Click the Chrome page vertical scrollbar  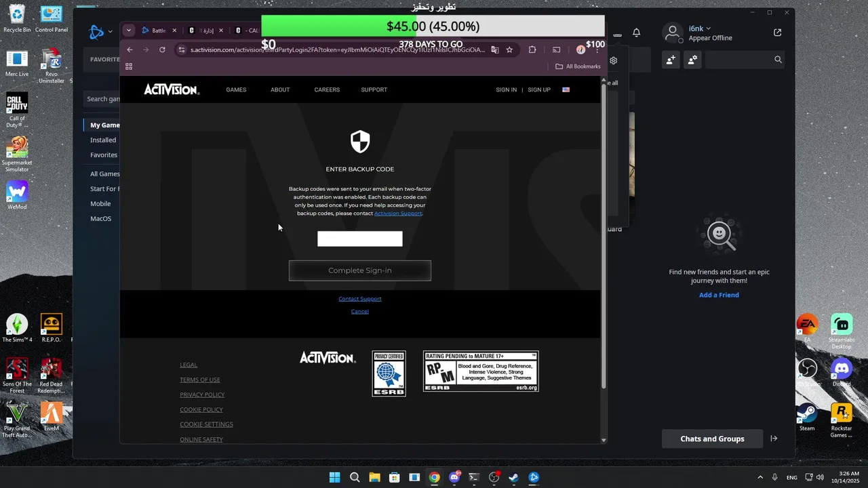[x=604, y=237]
